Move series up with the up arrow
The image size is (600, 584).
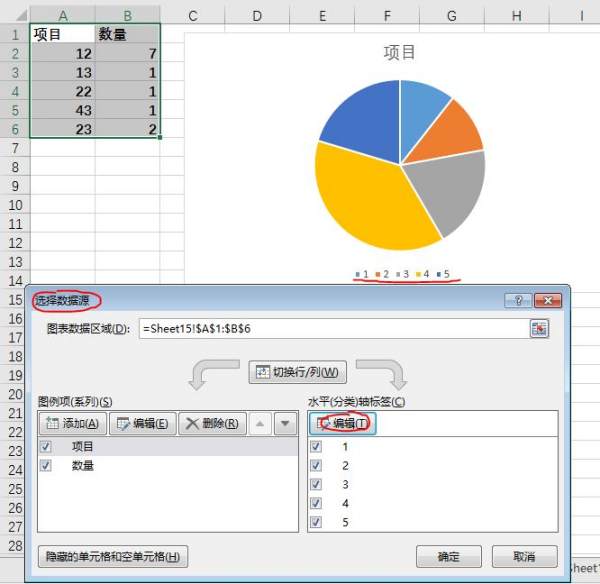(x=260, y=424)
